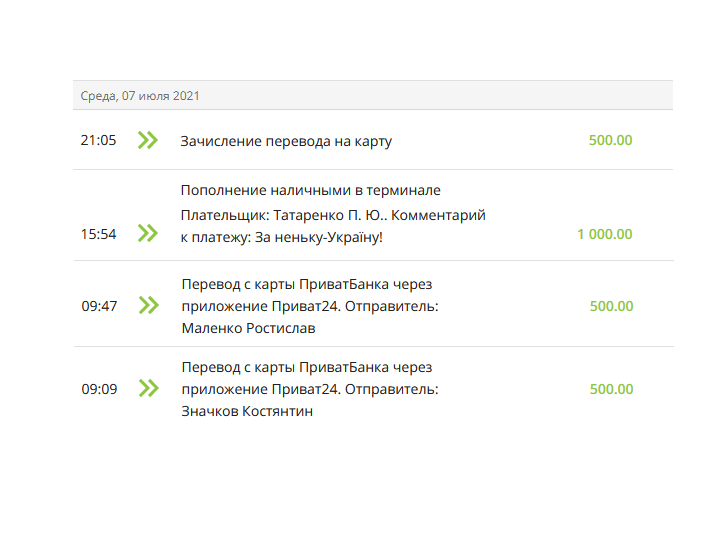
Task: Click the green arrows icon beside 21:05
Action: pos(148,141)
